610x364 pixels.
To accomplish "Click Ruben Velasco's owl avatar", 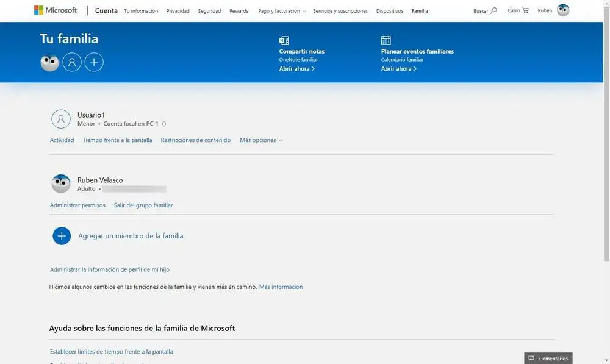I will (x=61, y=184).
